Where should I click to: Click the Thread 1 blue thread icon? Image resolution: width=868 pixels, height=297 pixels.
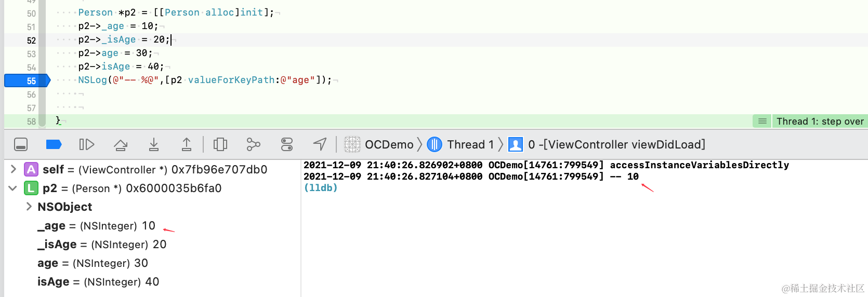[435, 144]
